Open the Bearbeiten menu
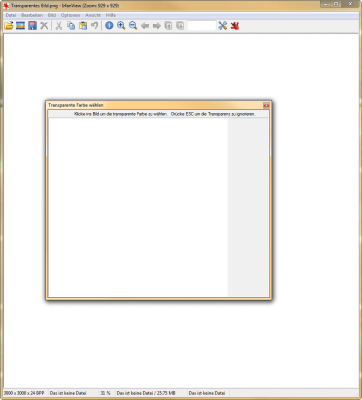The image size is (362, 400). 32,15
